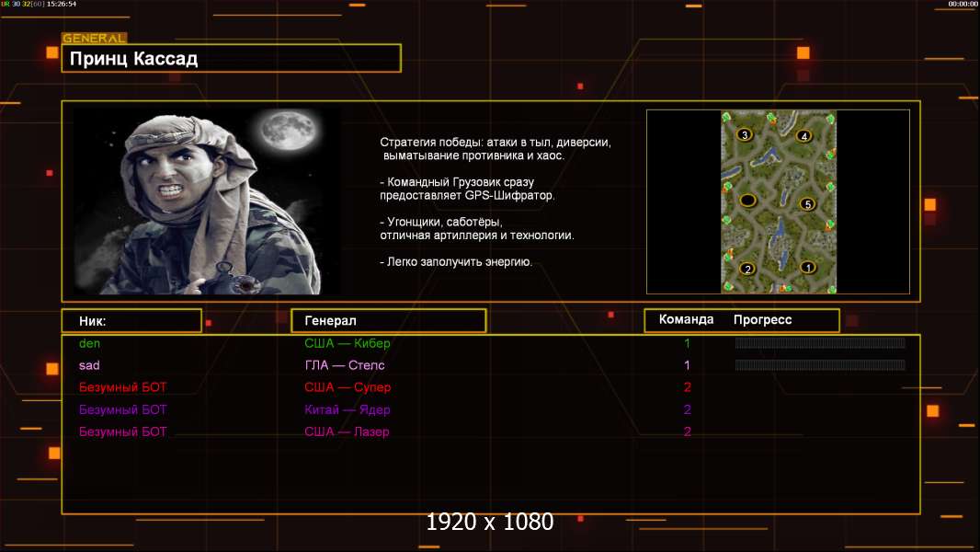Click the loading progress bar for den

819,343
